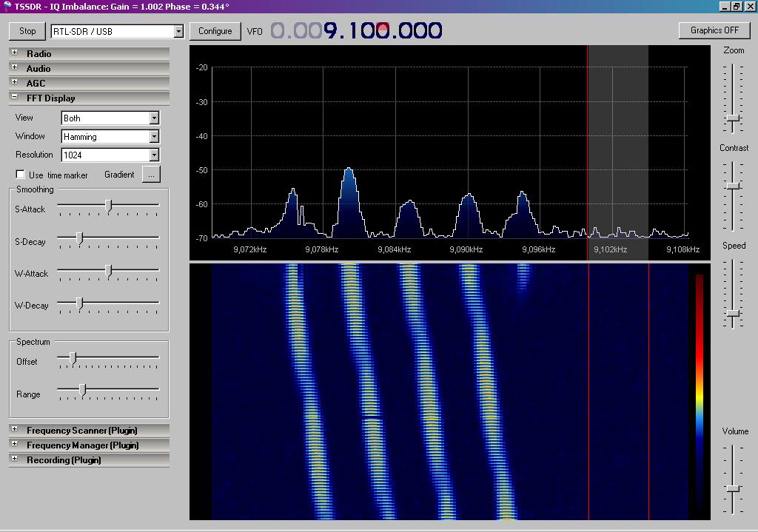
Task: Click the Spectrum Offset slider
Action: coord(108,360)
